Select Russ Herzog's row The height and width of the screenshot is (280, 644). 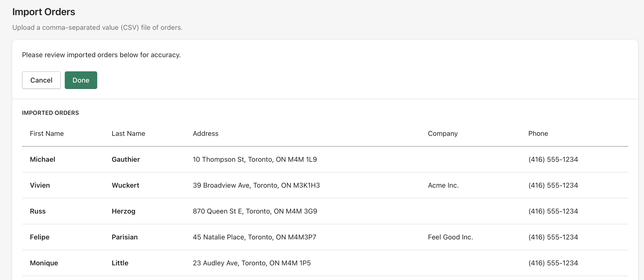(x=322, y=211)
